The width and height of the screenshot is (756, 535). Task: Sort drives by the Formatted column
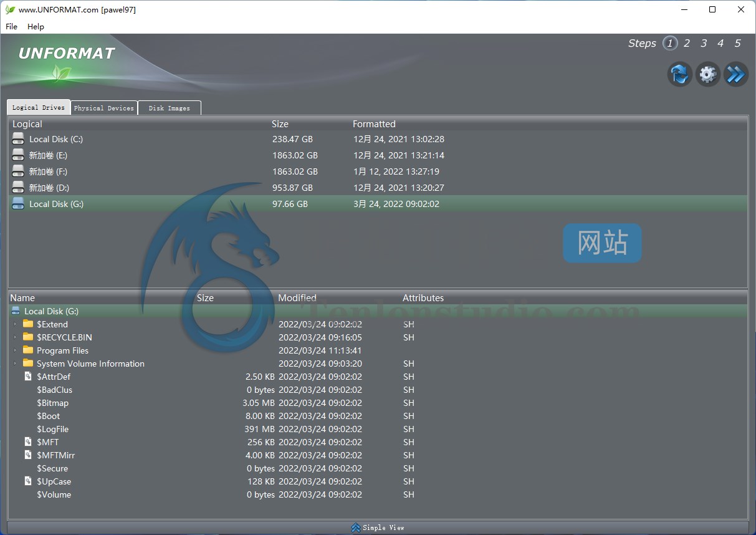pyautogui.click(x=374, y=124)
